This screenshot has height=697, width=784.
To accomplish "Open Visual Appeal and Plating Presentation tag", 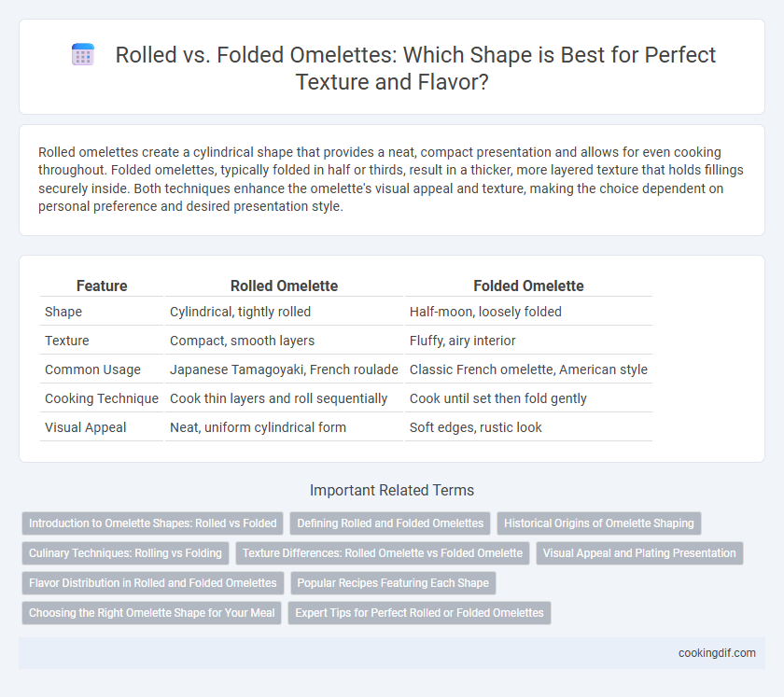I will click(639, 553).
